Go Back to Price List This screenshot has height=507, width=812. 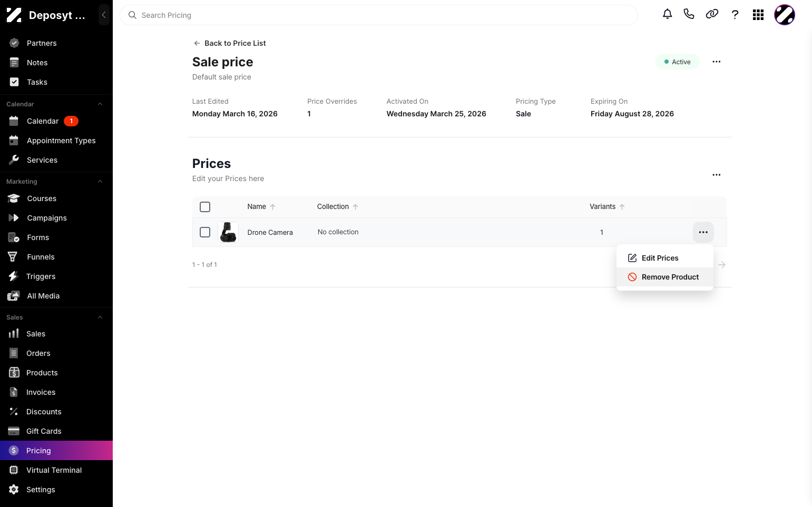coord(230,43)
